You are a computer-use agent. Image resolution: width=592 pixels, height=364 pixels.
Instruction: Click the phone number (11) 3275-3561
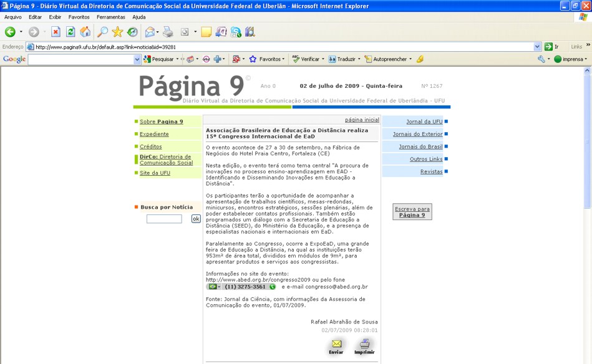pyautogui.click(x=245, y=287)
